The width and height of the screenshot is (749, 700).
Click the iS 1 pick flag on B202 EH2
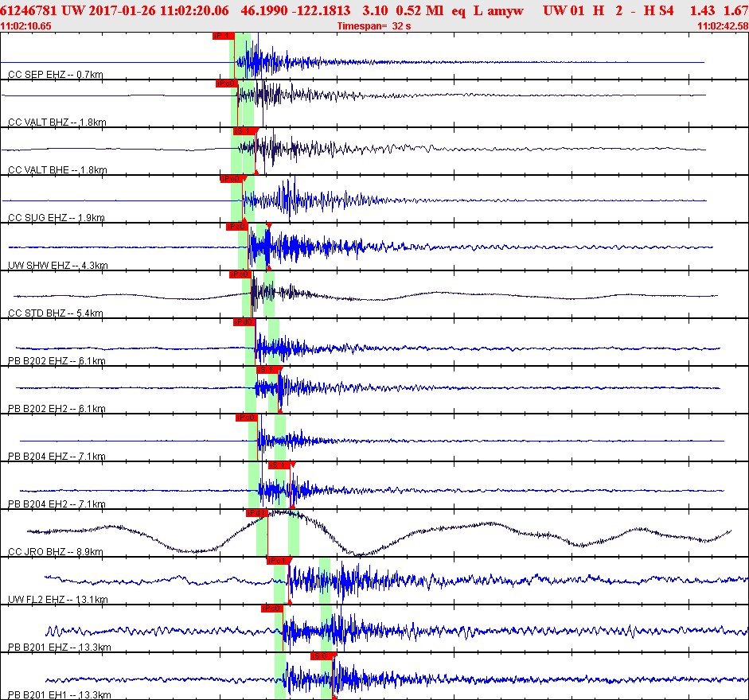coord(267,370)
